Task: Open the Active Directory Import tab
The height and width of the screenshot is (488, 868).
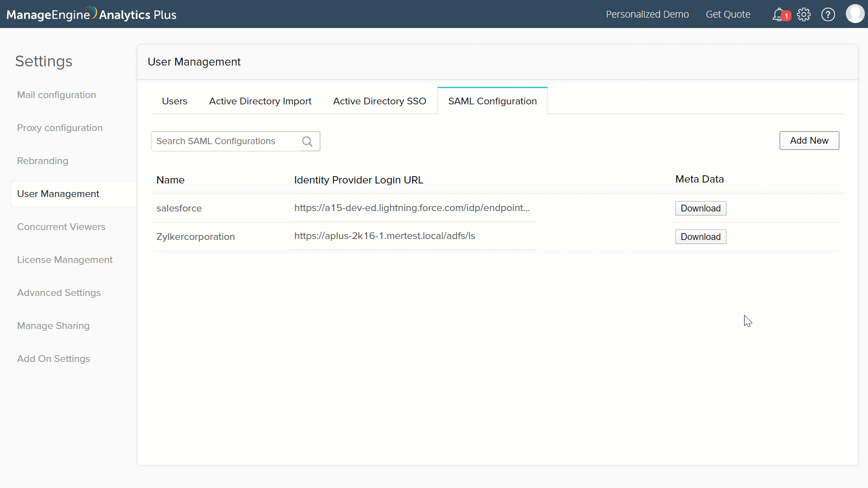Action: [260, 101]
